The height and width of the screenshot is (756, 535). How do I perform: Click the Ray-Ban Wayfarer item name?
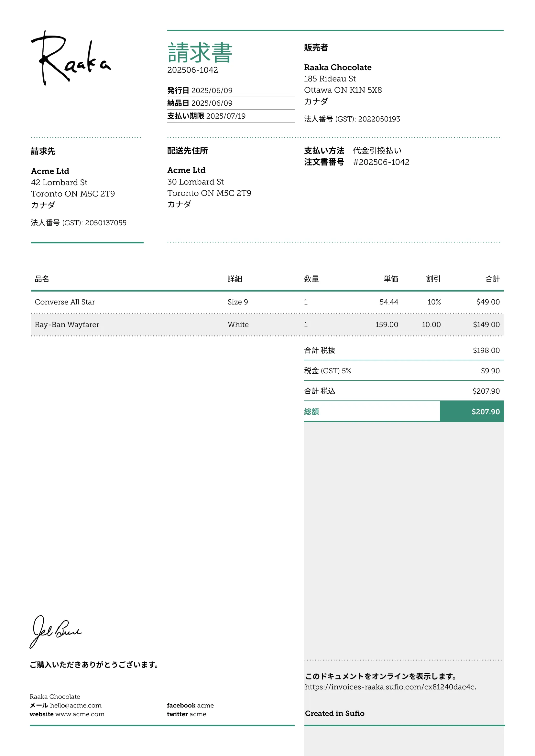click(67, 325)
